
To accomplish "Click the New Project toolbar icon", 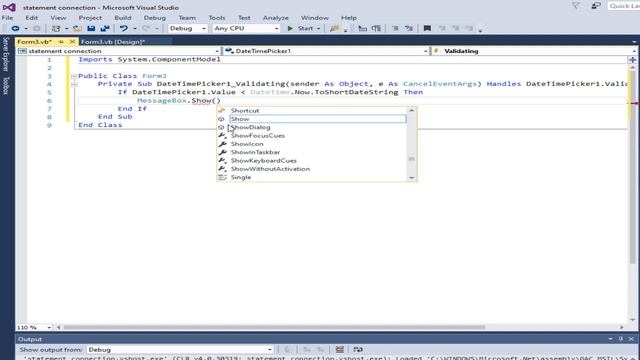I will pyautogui.click(x=56, y=29).
